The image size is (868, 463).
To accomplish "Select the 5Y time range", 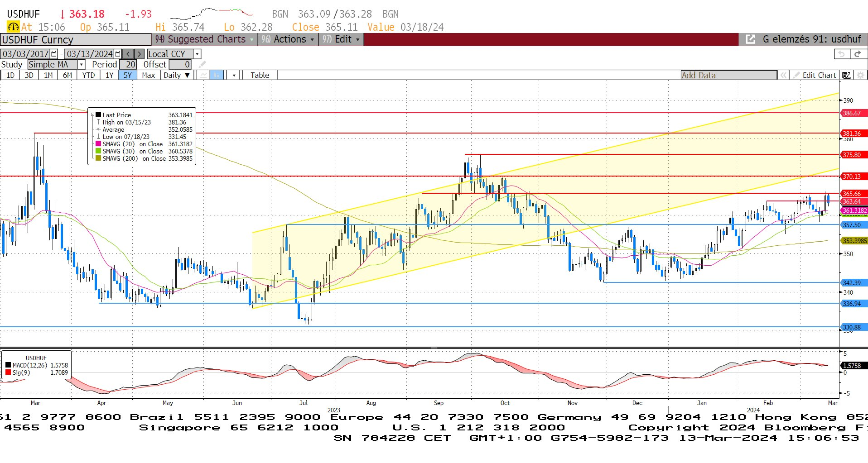I will 128,75.
